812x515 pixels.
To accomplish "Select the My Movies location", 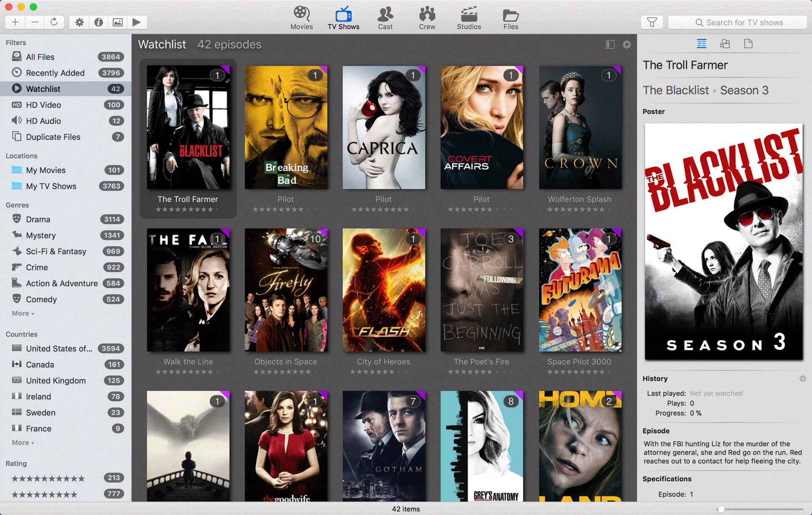I will 66,170.
